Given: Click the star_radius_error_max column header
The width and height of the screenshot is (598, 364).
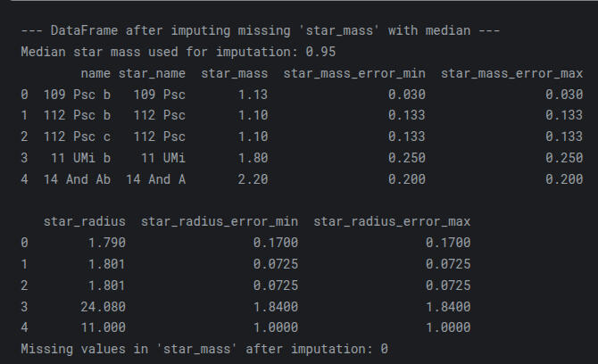Looking at the screenshot, I should pyautogui.click(x=392, y=220).
